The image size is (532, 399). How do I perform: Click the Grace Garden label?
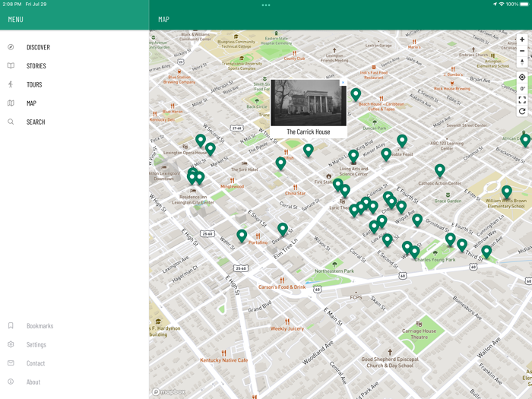(448, 201)
